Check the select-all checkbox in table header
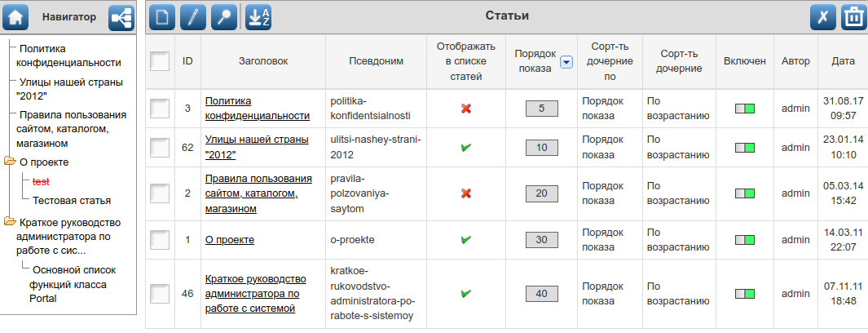Screen dimensions: 868x333 (x=160, y=60)
